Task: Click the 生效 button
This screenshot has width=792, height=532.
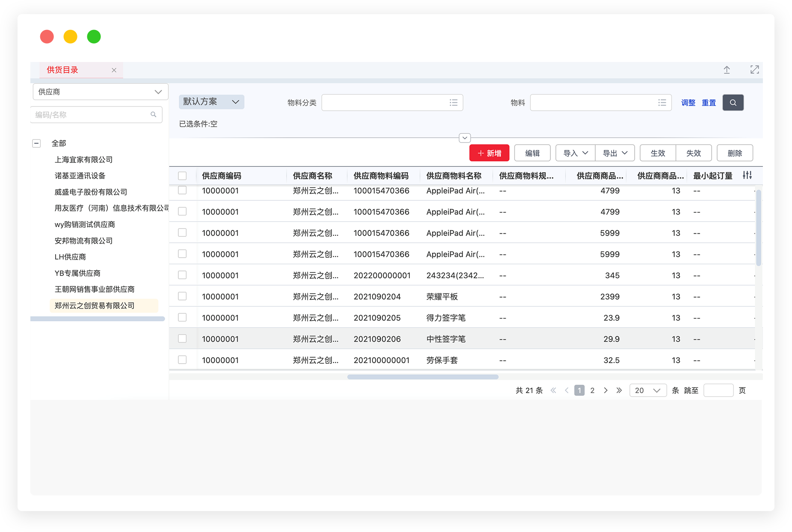Action: click(x=658, y=153)
